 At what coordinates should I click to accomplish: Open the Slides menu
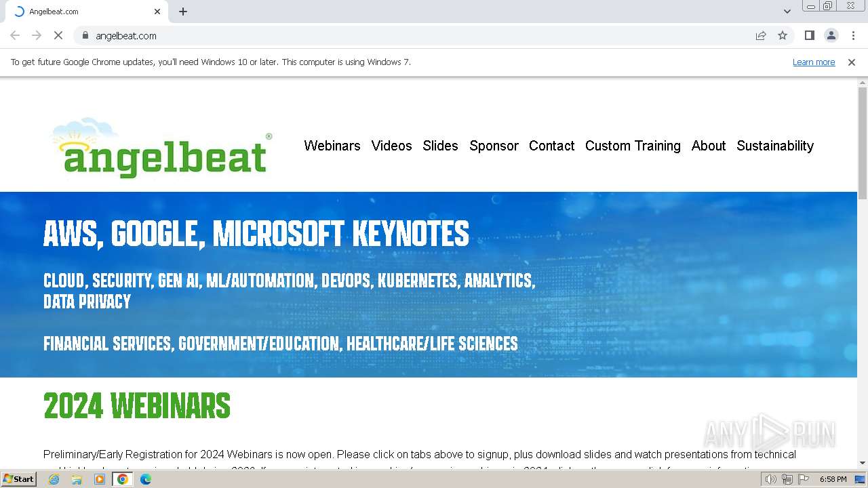coord(440,146)
